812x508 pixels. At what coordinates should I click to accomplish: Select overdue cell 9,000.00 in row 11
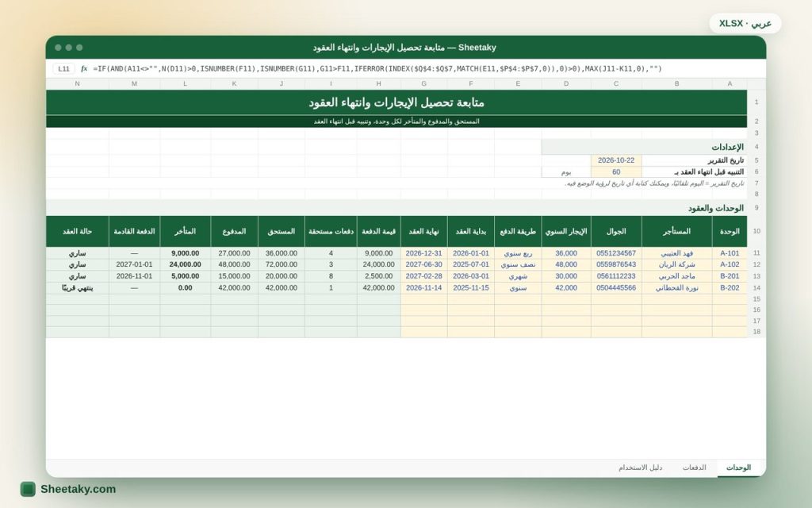click(x=185, y=253)
